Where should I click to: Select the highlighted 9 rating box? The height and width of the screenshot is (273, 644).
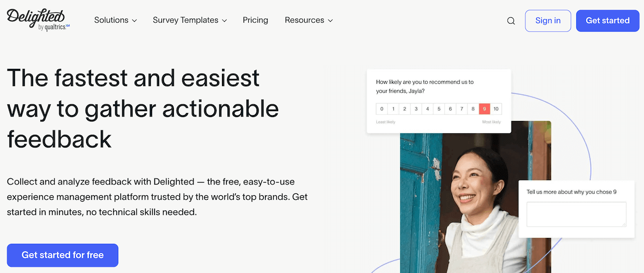[484, 109]
